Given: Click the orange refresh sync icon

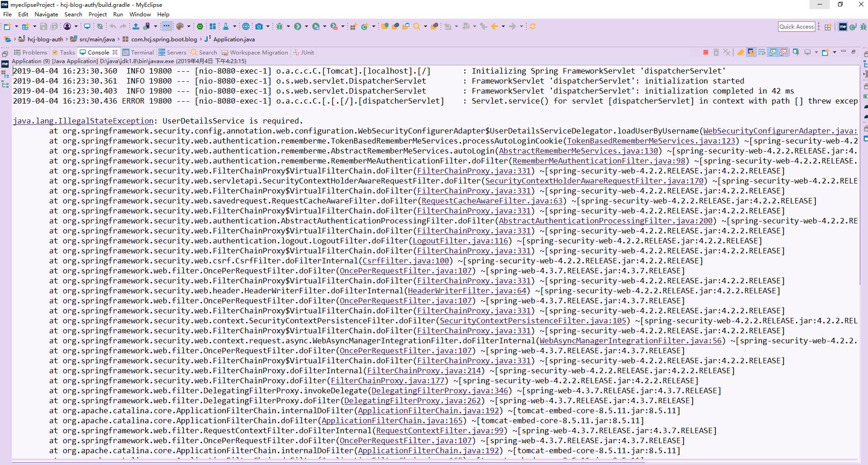Looking at the screenshot, I should pos(533,27).
